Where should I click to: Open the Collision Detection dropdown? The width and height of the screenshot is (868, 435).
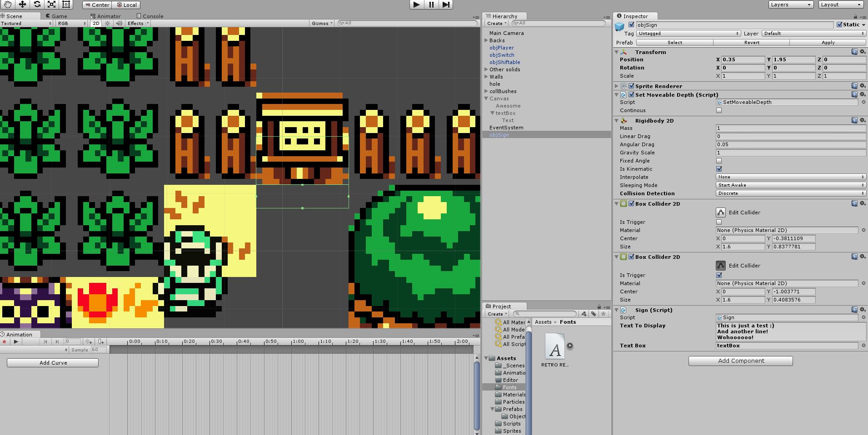coord(791,193)
